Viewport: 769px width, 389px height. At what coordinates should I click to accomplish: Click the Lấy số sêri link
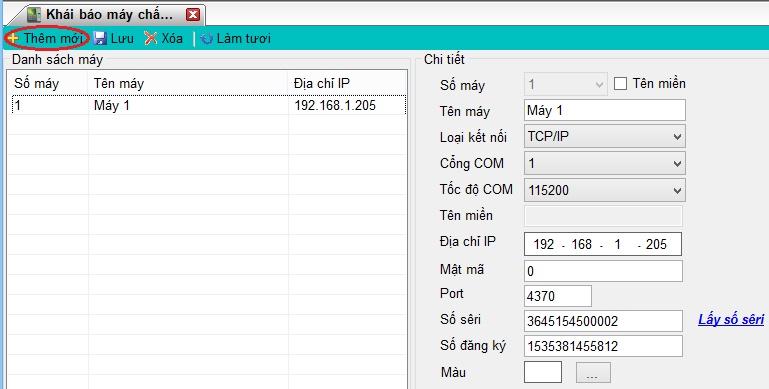click(731, 320)
